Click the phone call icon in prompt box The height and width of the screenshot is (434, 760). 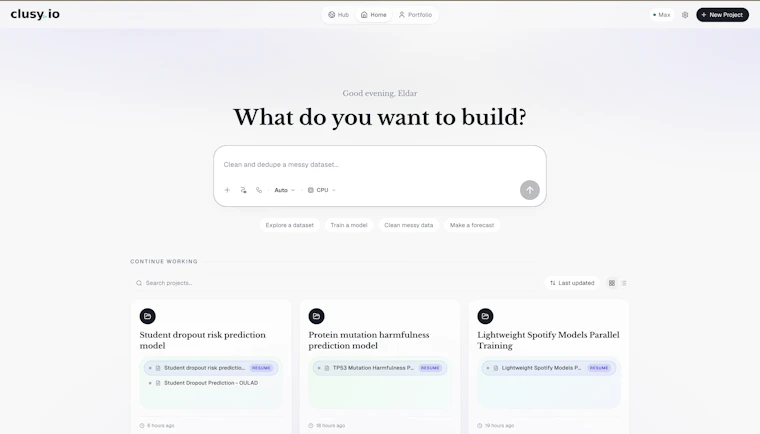coord(259,190)
